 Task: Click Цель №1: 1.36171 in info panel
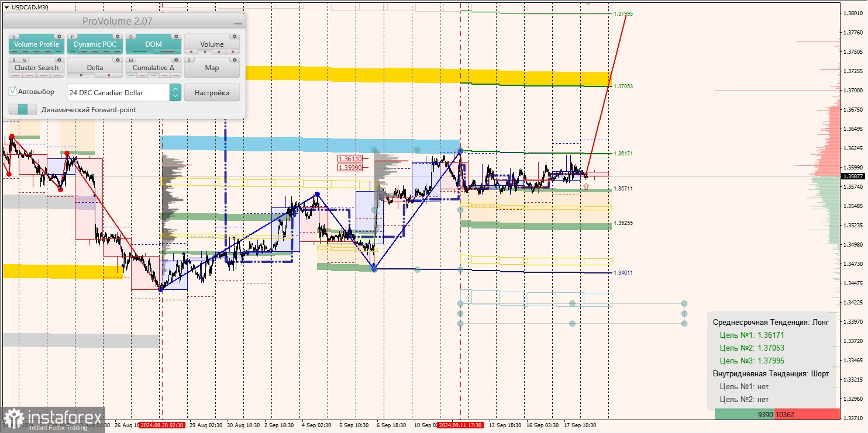(752, 335)
